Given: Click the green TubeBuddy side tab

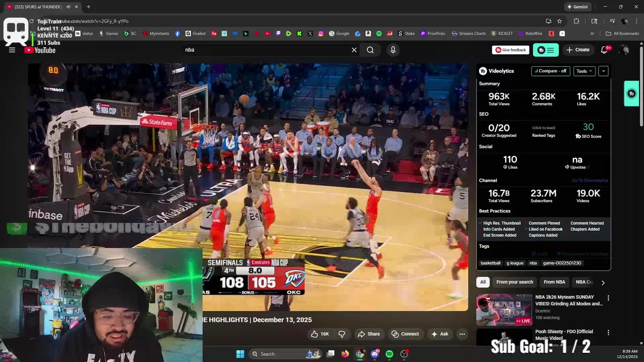Looking at the screenshot, I should (631, 94).
